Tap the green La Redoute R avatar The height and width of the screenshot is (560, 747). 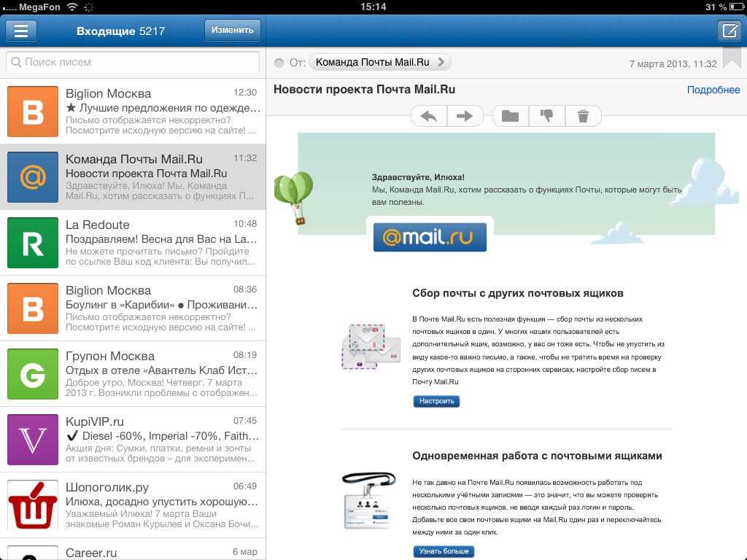pos(33,243)
